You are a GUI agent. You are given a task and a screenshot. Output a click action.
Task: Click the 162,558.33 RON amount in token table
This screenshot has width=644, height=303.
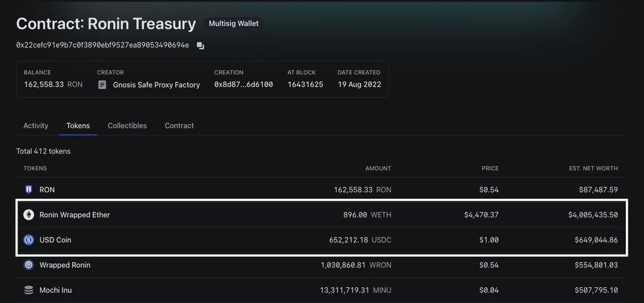363,190
